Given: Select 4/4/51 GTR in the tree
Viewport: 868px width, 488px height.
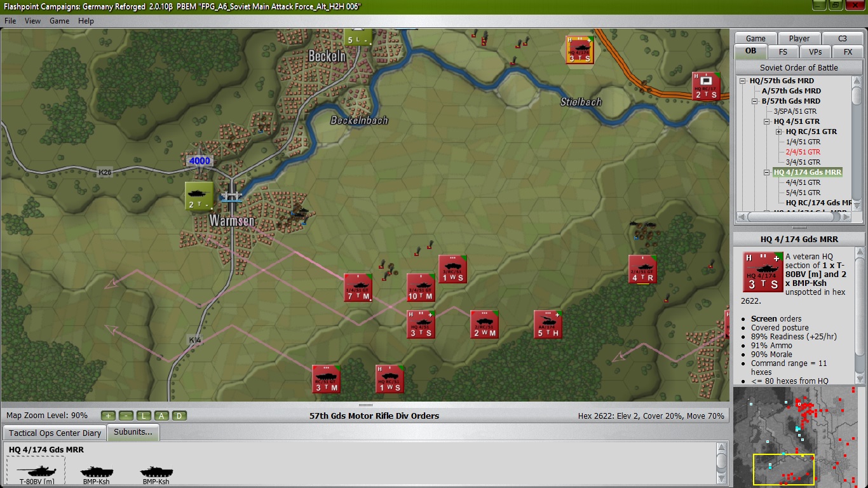Looking at the screenshot, I should 803,182.
